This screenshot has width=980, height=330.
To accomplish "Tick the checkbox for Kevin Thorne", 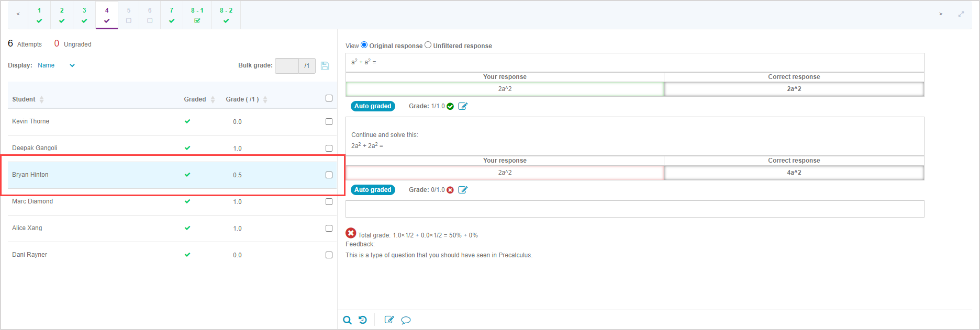I will [329, 121].
